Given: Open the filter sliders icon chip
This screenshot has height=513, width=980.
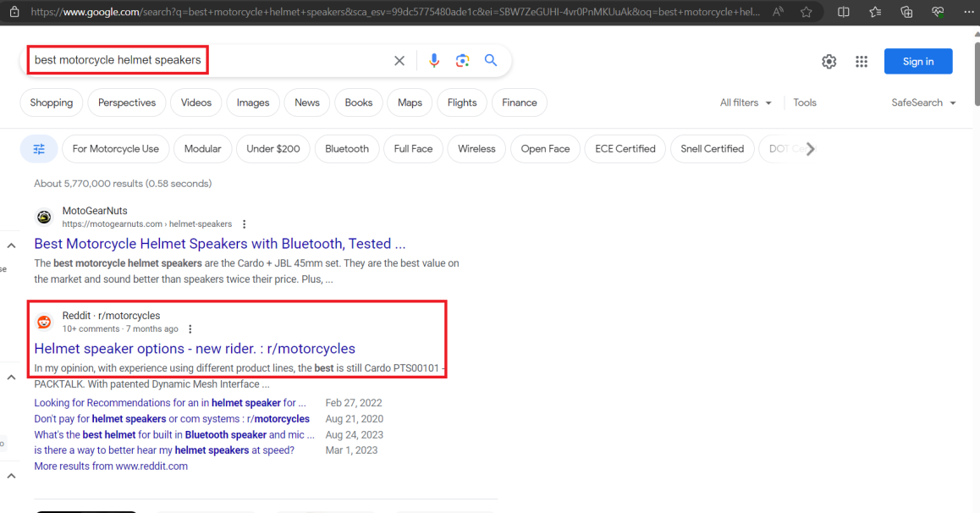Looking at the screenshot, I should click(39, 149).
